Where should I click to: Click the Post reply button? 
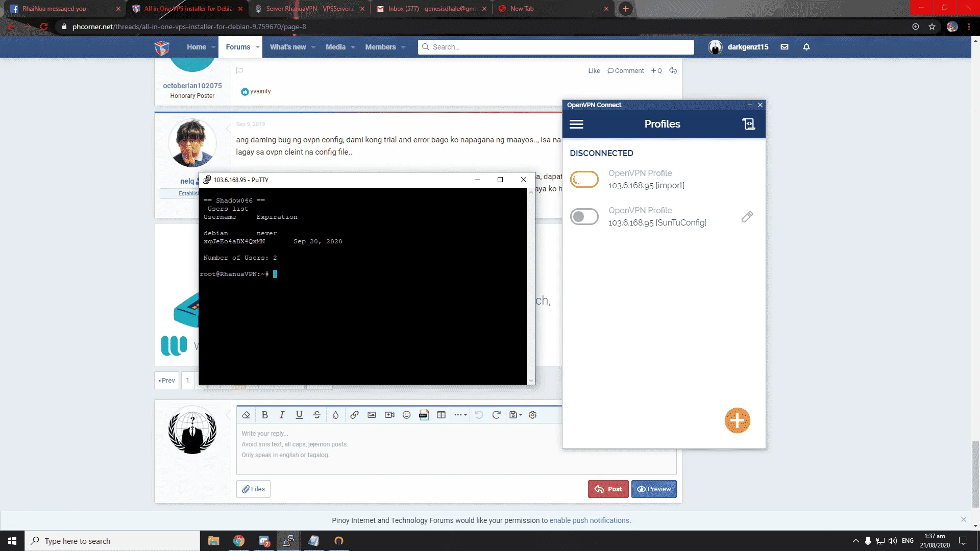coord(608,489)
